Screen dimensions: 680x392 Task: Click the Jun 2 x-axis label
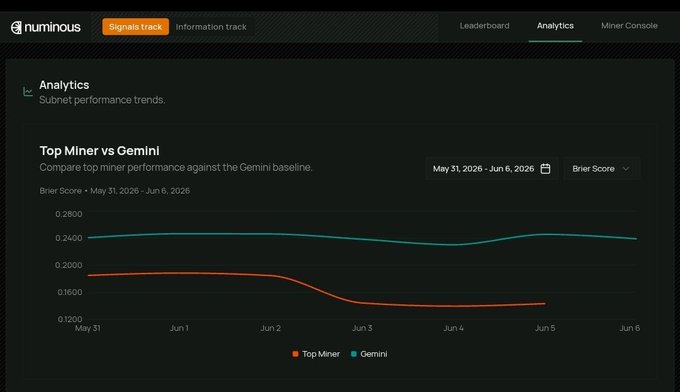coord(270,328)
